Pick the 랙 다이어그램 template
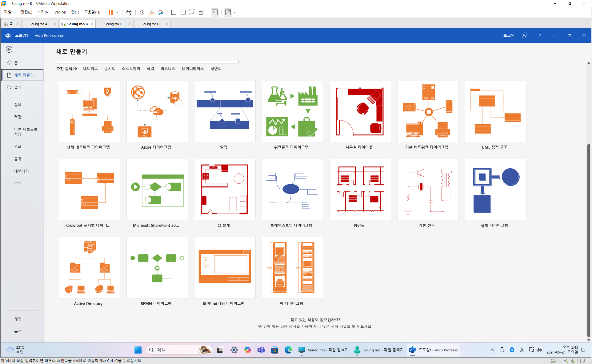Image resolution: width=592 pixels, height=364 pixels. tap(292, 268)
